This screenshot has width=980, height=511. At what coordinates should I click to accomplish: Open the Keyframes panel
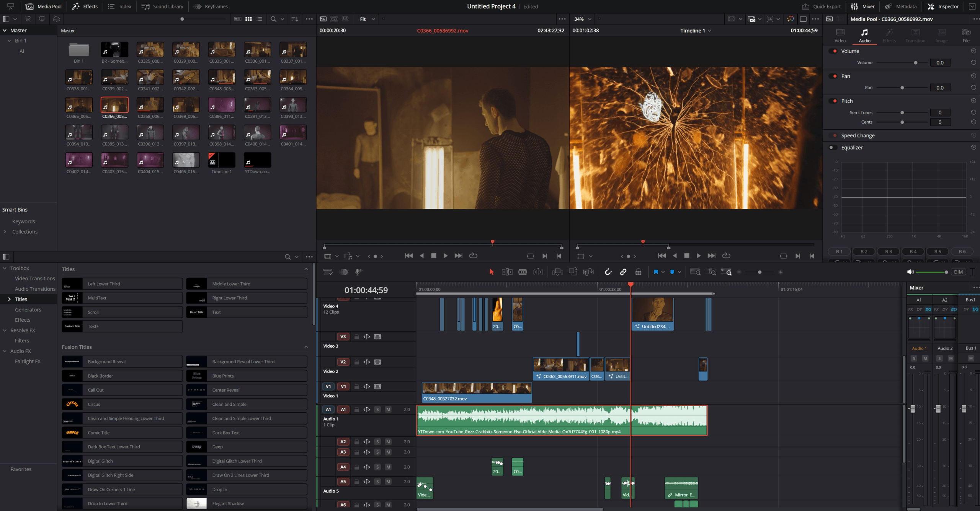click(x=210, y=6)
